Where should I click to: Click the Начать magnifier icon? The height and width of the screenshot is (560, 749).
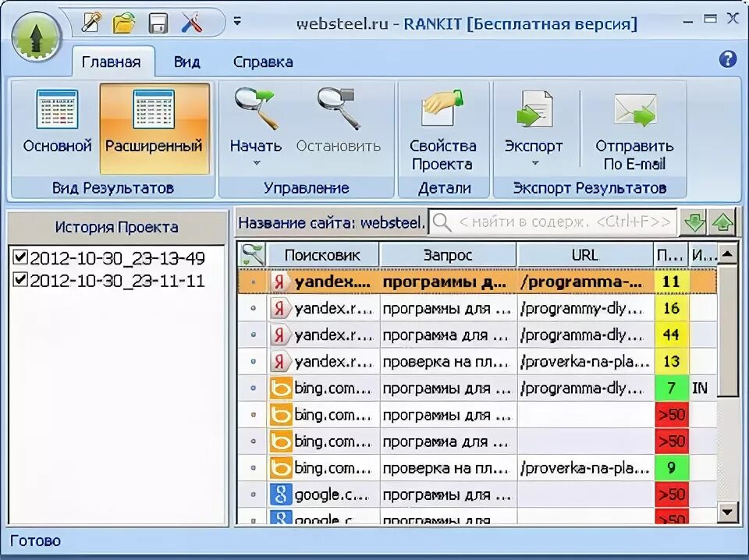click(x=256, y=109)
